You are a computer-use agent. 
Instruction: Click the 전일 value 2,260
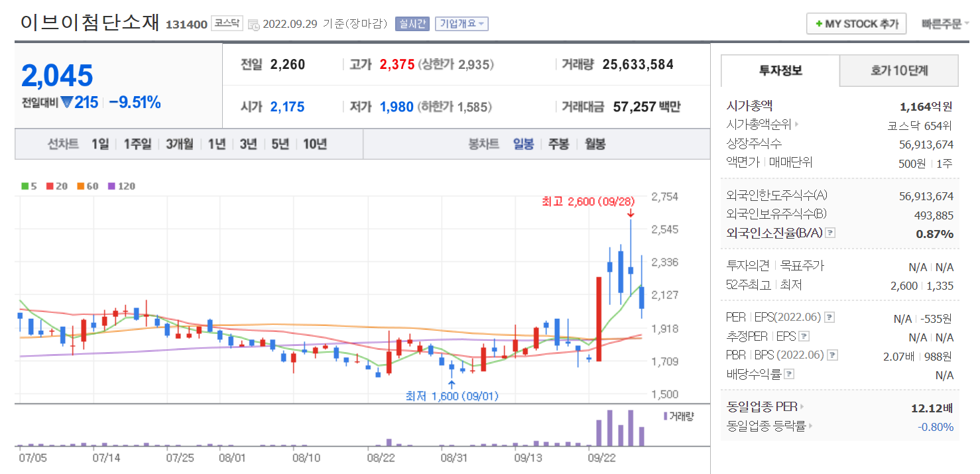point(288,64)
